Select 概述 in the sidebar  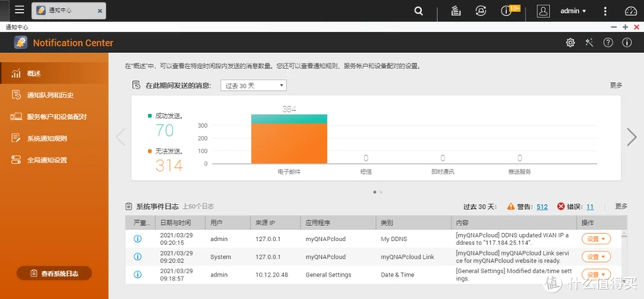(54, 74)
